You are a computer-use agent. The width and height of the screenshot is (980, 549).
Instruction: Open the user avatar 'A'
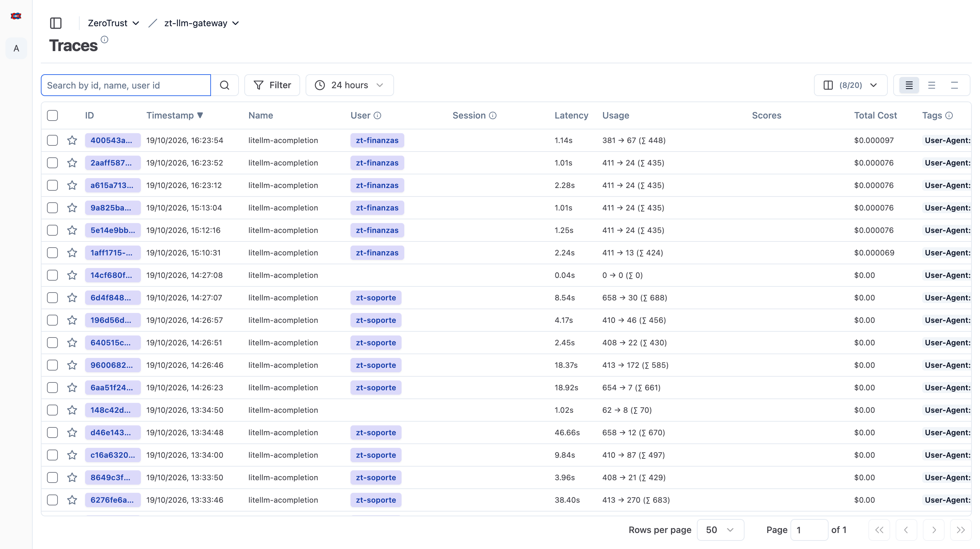click(x=16, y=48)
